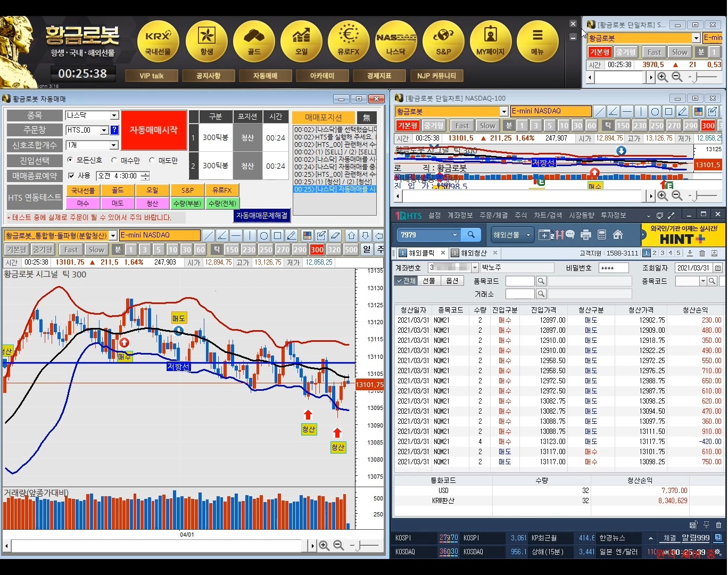Switch to 해외청산 tab
Viewport: 728px width, 575px height.
click(x=474, y=253)
